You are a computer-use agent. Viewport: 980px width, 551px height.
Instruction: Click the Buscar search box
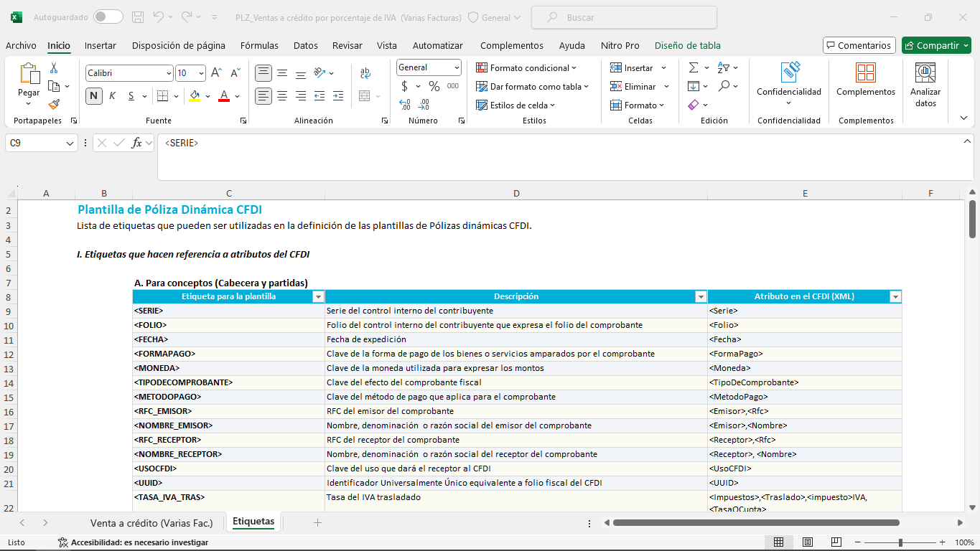(624, 17)
